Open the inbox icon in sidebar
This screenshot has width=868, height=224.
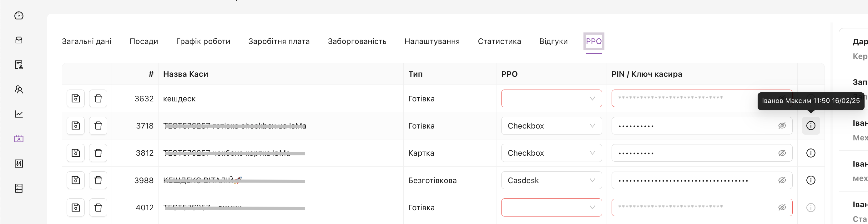pyautogui.click(x=19, y=40)
